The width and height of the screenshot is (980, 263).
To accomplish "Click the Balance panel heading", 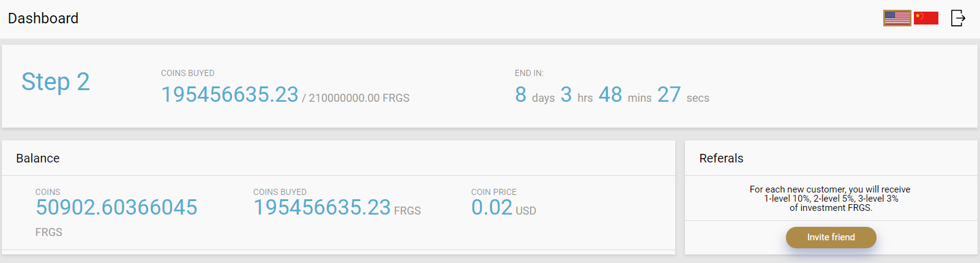I will point(38,158).
